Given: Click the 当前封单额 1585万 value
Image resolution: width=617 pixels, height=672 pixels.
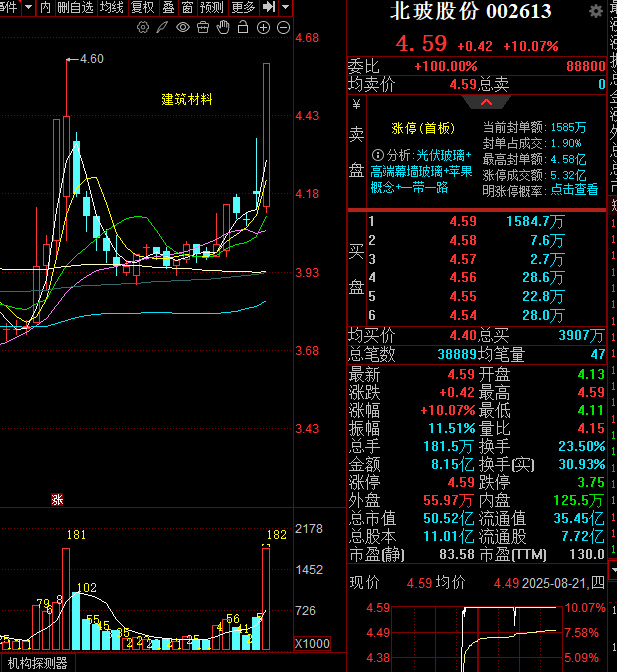Looking at the screenshot, I should [568, 127].
